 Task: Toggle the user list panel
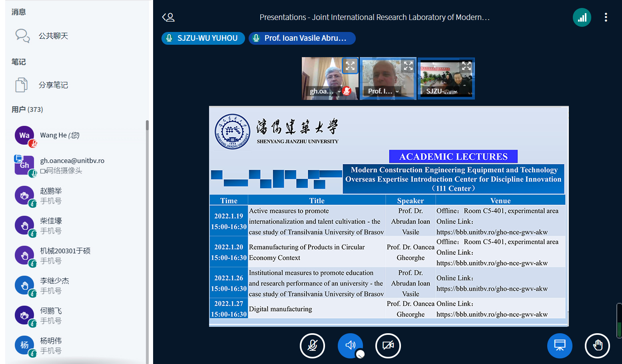tap(168, 17)
